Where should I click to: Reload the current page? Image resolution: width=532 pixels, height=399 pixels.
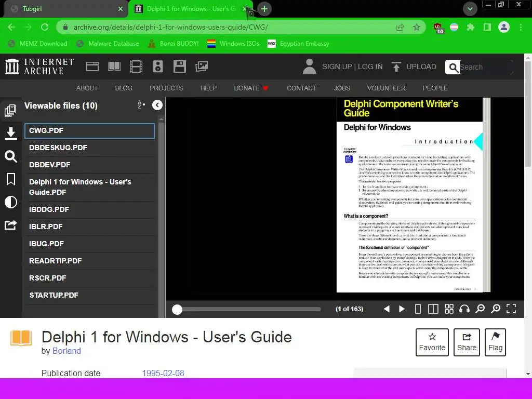point(45,27)
